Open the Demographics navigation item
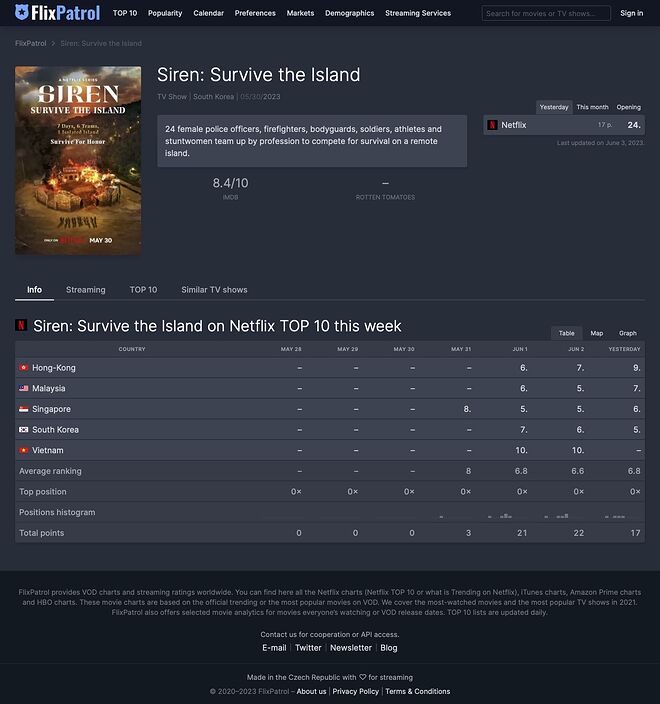Image resolution: width=660 pixels, height=704 pixels. pos(349,13)
